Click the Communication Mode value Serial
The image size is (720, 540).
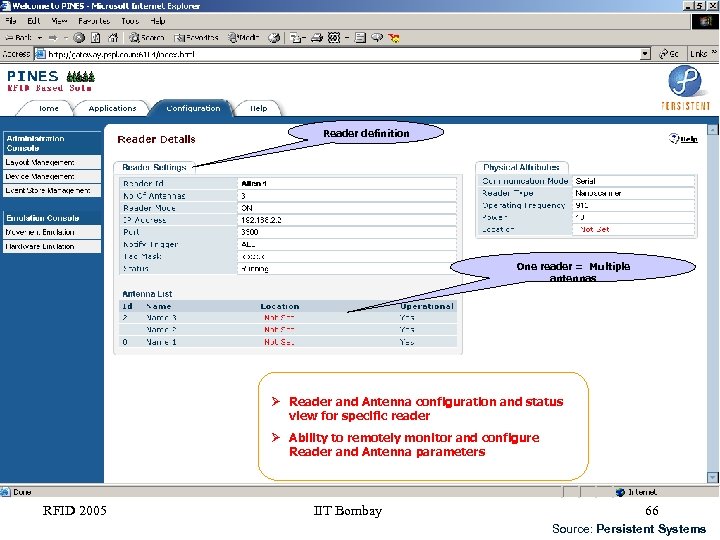585,181
